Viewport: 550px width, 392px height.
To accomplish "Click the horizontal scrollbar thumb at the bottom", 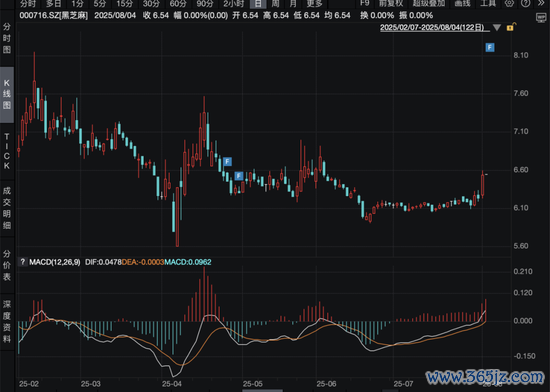I will tap(262, 390).
